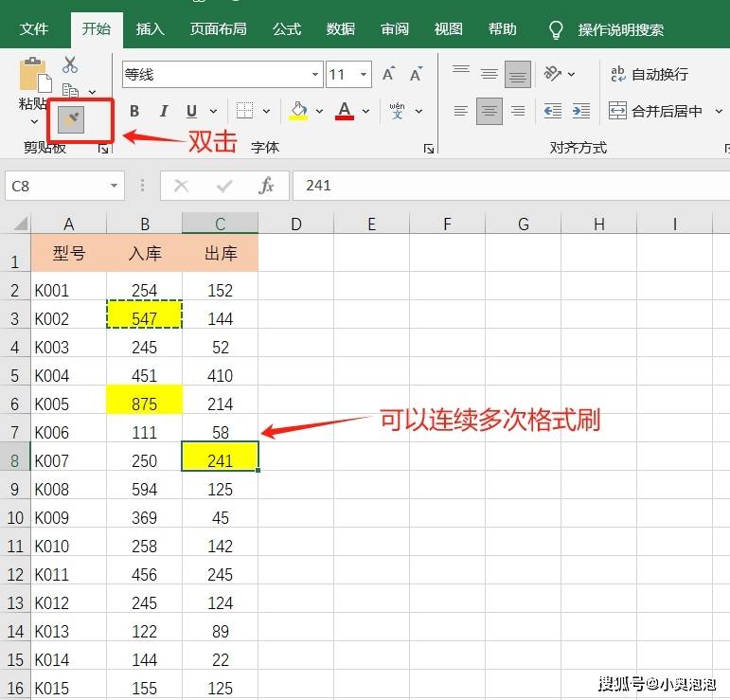
Task: Confirm formula bar entry checkmark
Action: click(224, 187)
